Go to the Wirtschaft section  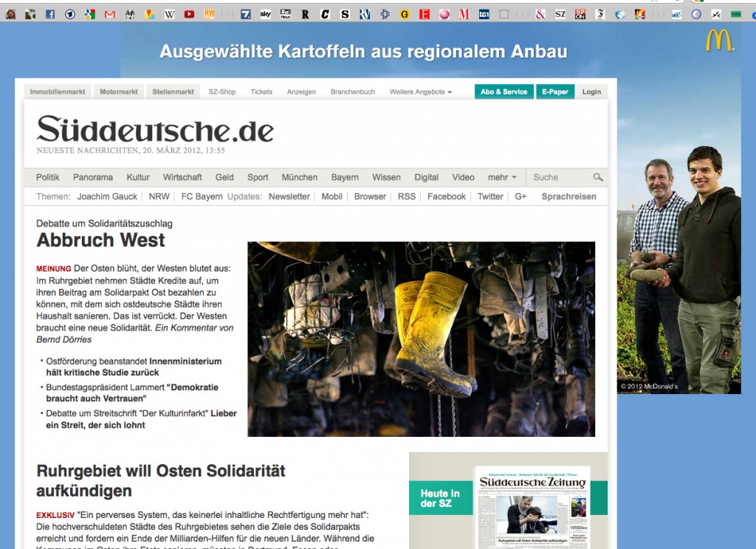(182, 177)
